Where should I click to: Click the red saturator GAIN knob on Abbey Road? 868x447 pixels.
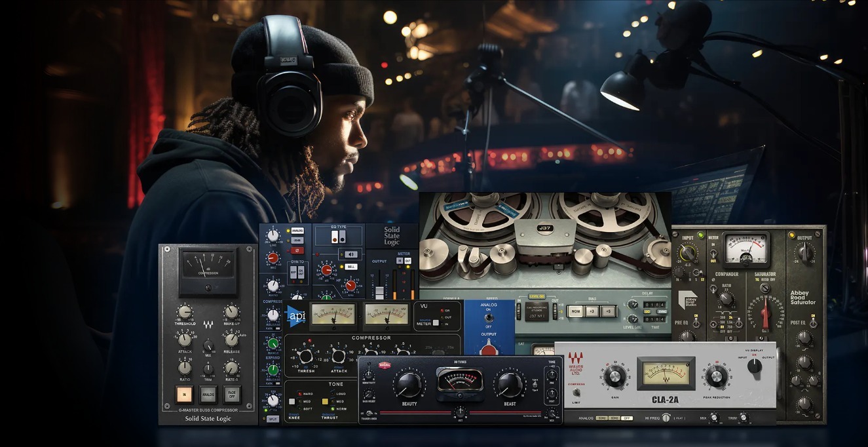[x=765, y=313]
